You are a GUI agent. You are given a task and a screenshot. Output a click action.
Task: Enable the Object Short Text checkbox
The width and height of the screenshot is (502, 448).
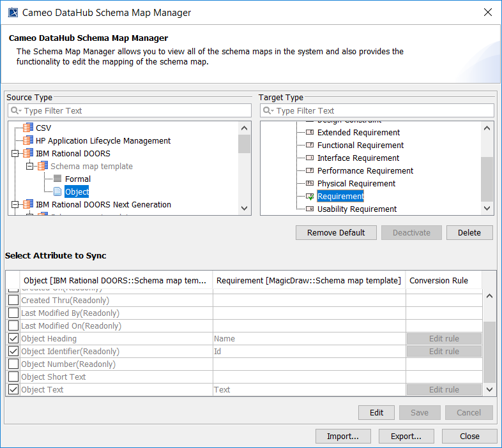(x=13, y=377)
